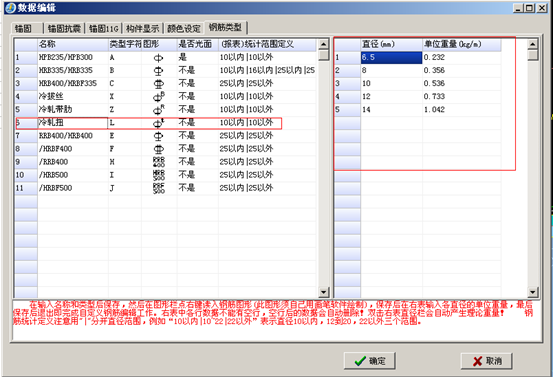Select 是否光面 cell for HPB235/HPB300
Viewport: 553px width, 377px height.
click(198, 57)
